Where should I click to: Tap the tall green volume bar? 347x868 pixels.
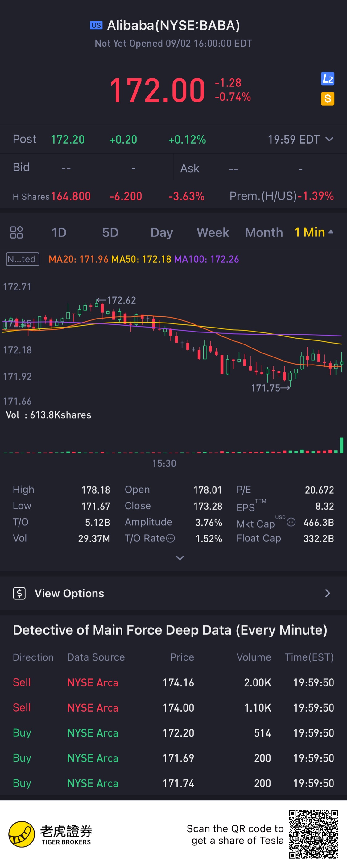point(341,445)
